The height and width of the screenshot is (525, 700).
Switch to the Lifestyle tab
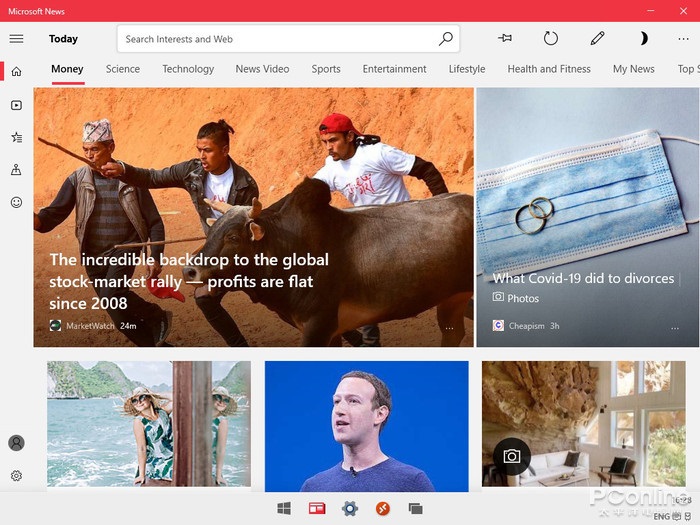point(467,69)
